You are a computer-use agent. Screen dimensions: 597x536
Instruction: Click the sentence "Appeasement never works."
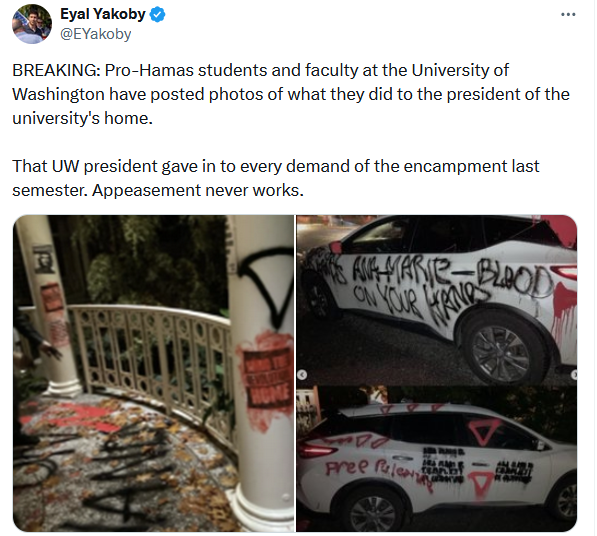198,190
